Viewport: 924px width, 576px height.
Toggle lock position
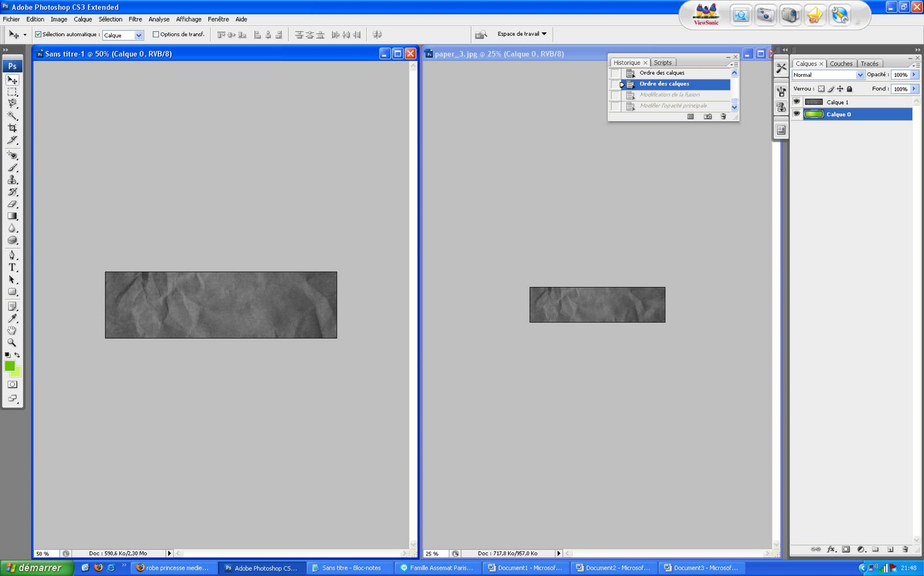[x=840, y=89]
